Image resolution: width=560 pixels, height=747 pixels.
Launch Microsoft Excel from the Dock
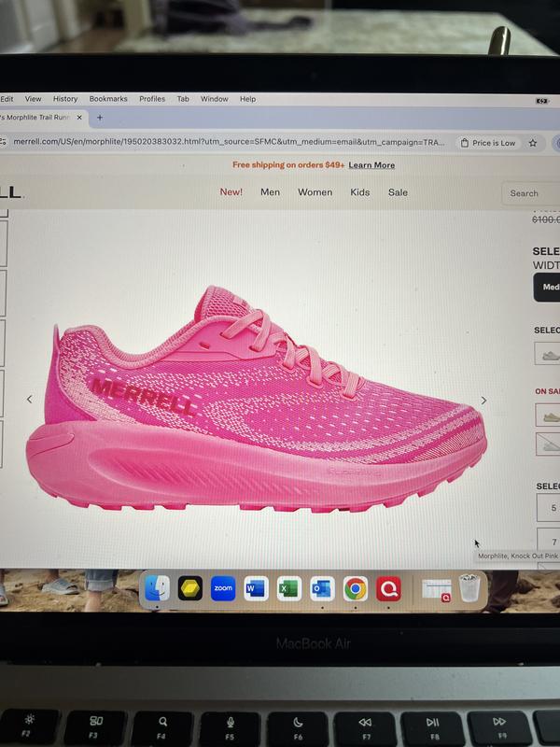[x=289, y=588]
